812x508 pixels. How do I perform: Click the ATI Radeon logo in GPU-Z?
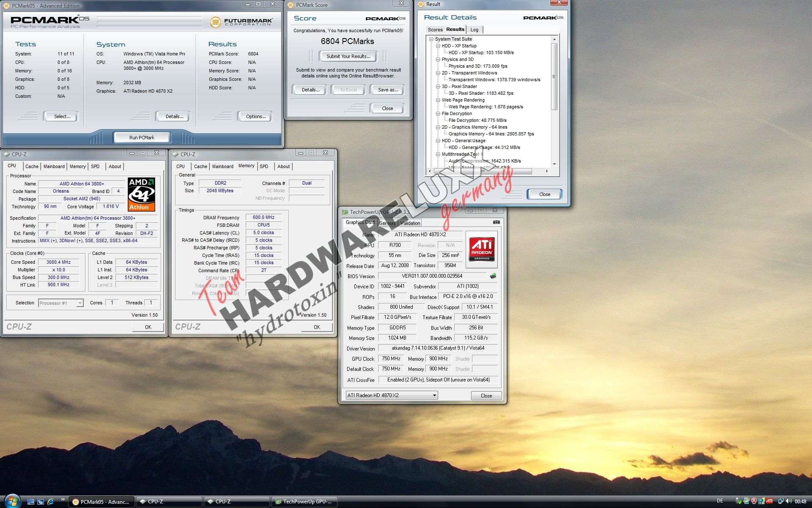(482, 249)
